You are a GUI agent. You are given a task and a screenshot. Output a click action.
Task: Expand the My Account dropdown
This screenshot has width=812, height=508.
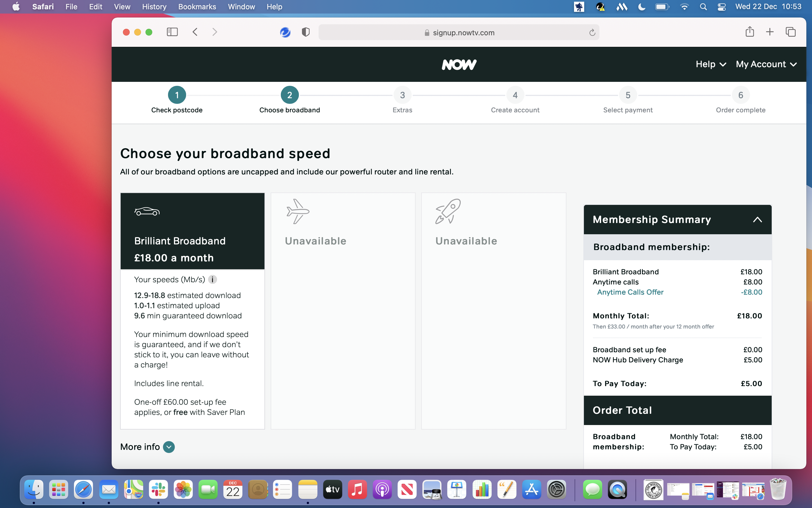pos(766,64)
